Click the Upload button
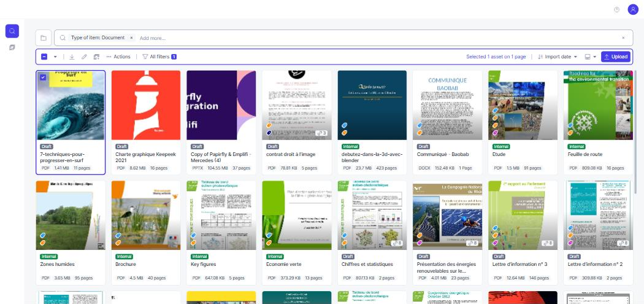The image size is (644, 304). coord(616,57)
